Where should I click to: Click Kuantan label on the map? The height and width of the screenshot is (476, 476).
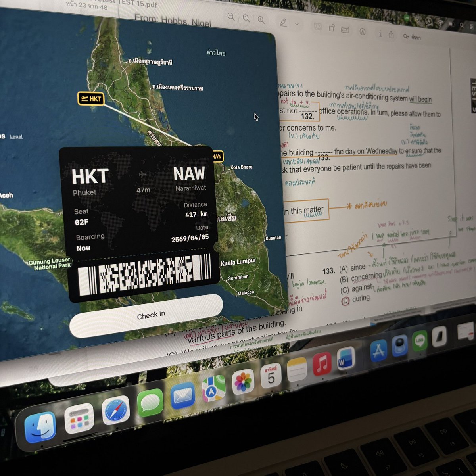pos(273,238)
